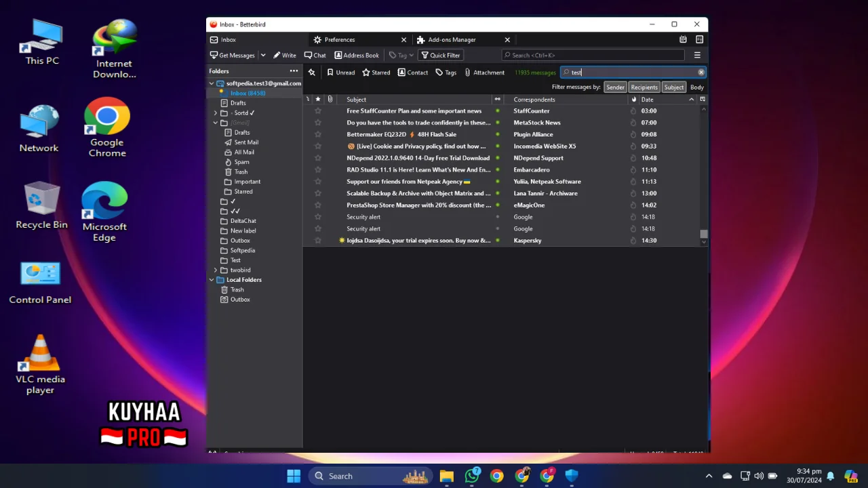Select the DeltaChat folder
Viewport: 868px width, 488px height.
(243, 221)
